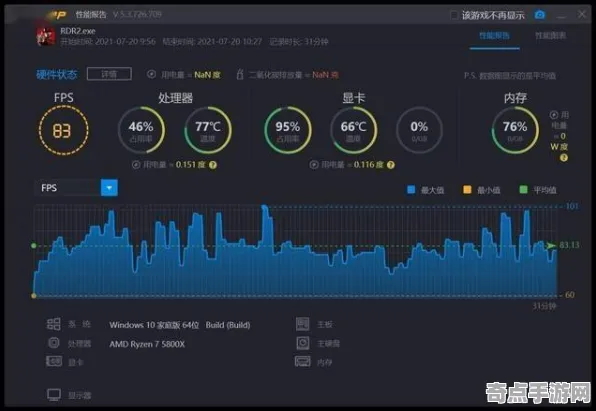Click the memory 76% gauge
596x411 pixels.
pos(515,130)
